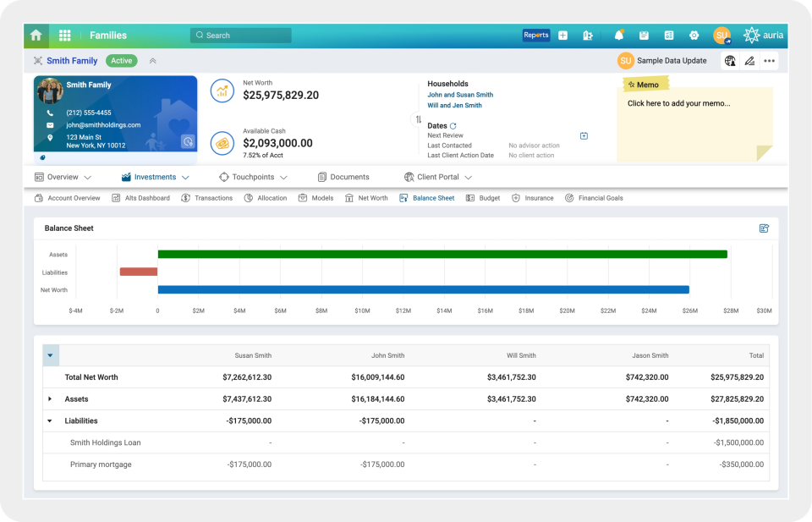Click the Balance Sheet panel export icon
The image size is (812, 522).
point(764,228)
